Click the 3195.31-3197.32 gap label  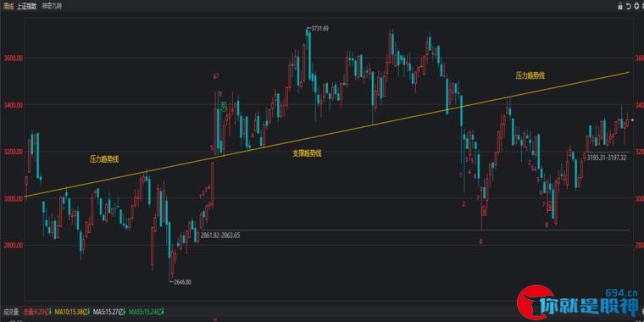click(607, 158)
